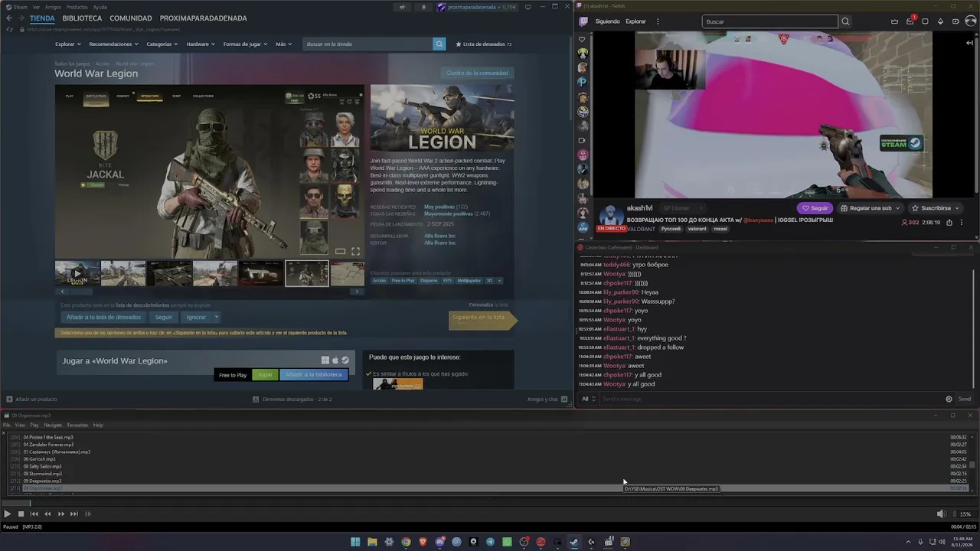
Task: Open chat settings gear in Dashboard window
Action: click(949, 399)
